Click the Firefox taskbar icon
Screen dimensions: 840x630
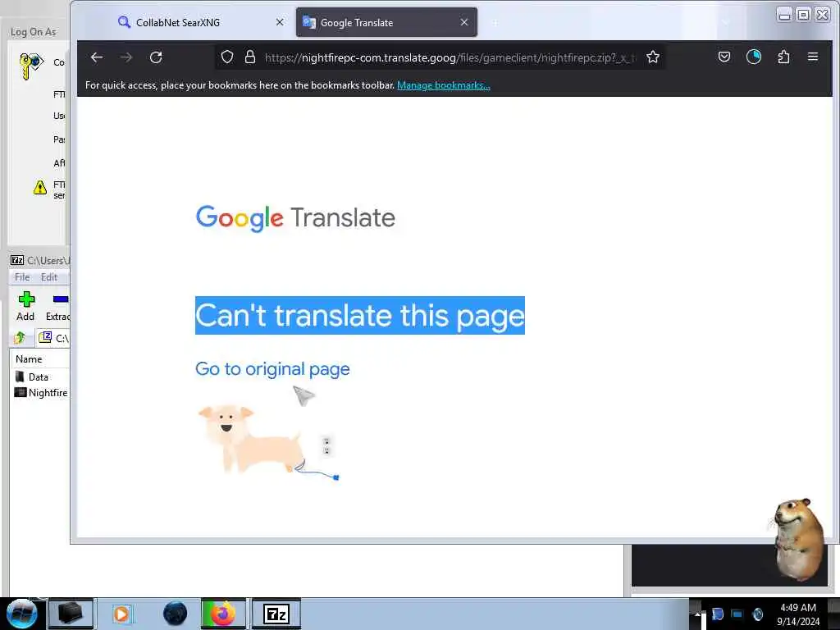[x=223, y=614]
